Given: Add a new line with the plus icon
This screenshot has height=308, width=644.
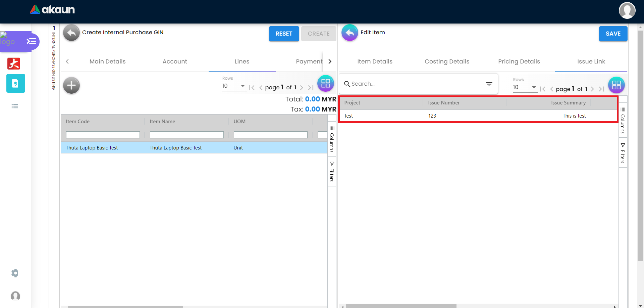Looking at the screenshot, I should coord(71,85).
